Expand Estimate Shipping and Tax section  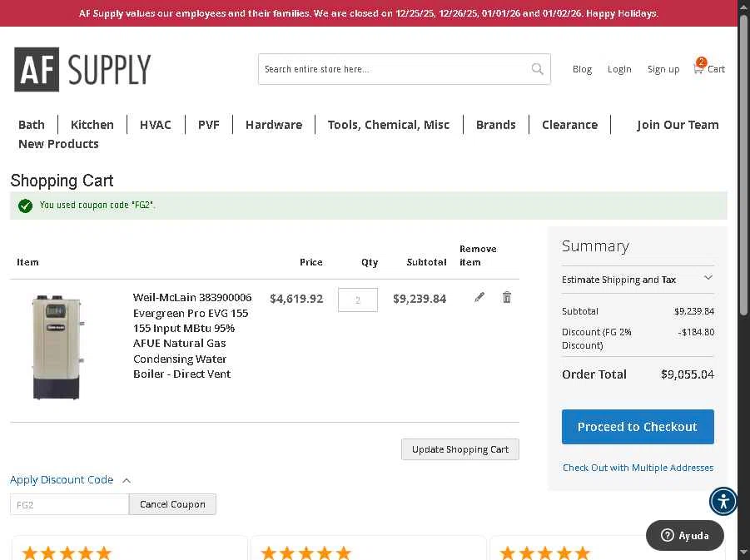[638, 280]
